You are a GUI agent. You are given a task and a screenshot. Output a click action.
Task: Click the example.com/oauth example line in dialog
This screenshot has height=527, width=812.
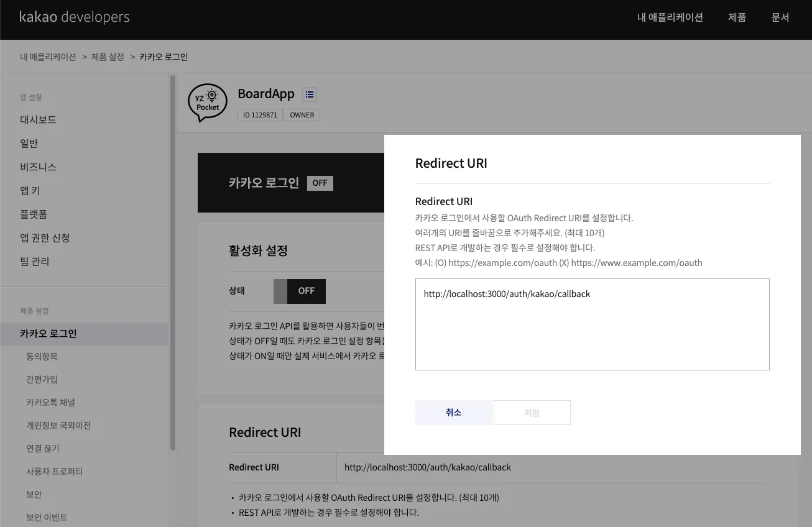(x=559, y=263)
